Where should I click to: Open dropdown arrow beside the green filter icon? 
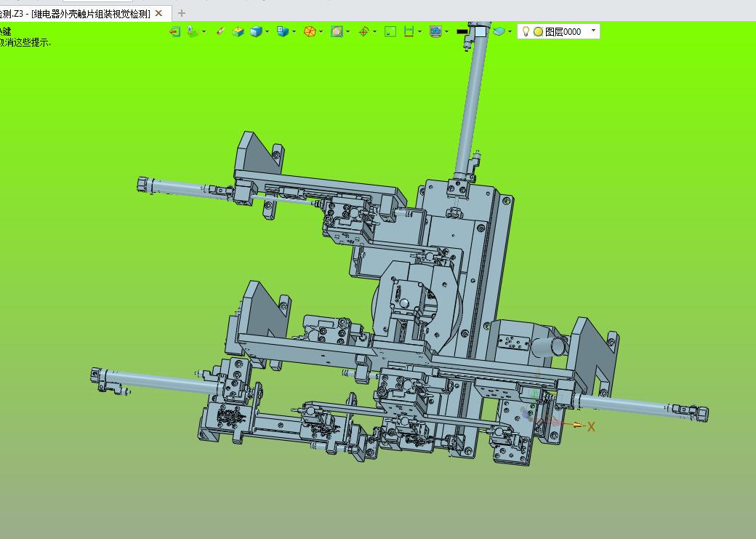[x=204, y=32]
